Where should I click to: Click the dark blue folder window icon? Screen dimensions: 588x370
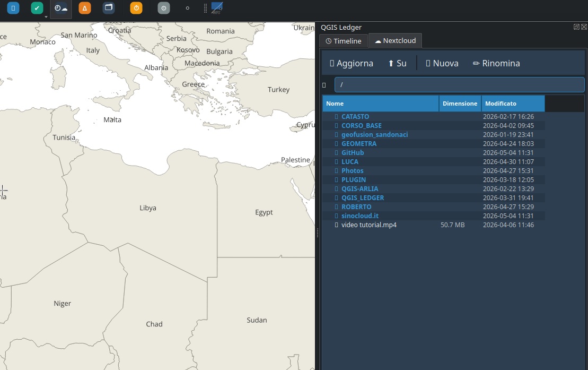tap(109, 8)
